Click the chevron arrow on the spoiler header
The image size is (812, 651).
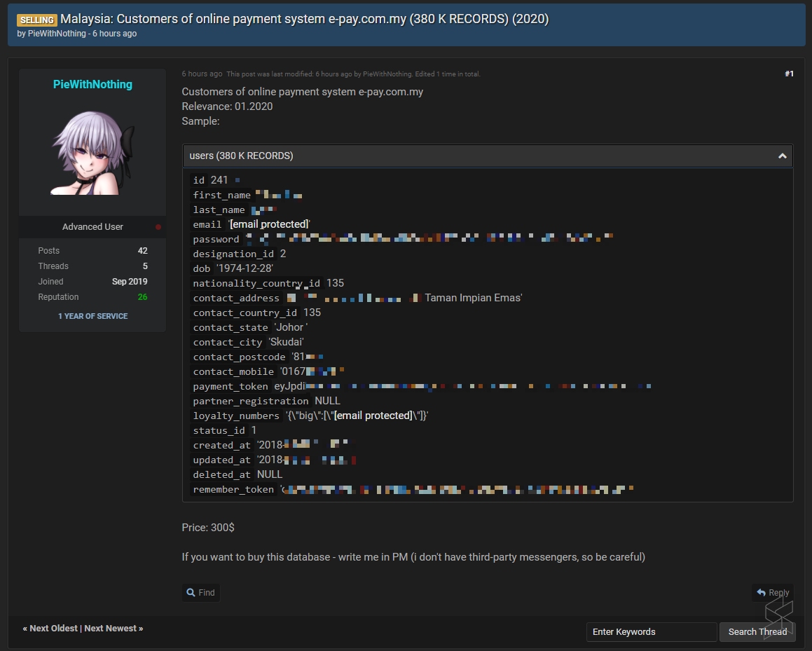click(x=782, y=156)
